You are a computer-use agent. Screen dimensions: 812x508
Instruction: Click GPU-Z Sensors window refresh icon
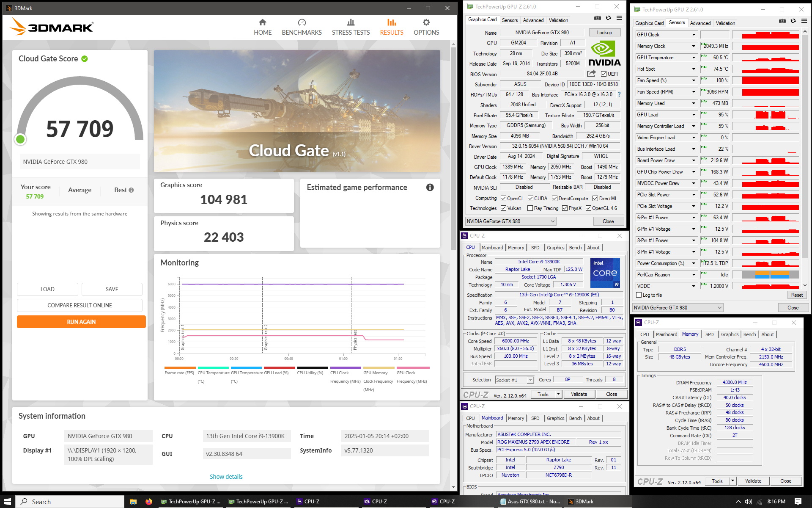[793, 21]
